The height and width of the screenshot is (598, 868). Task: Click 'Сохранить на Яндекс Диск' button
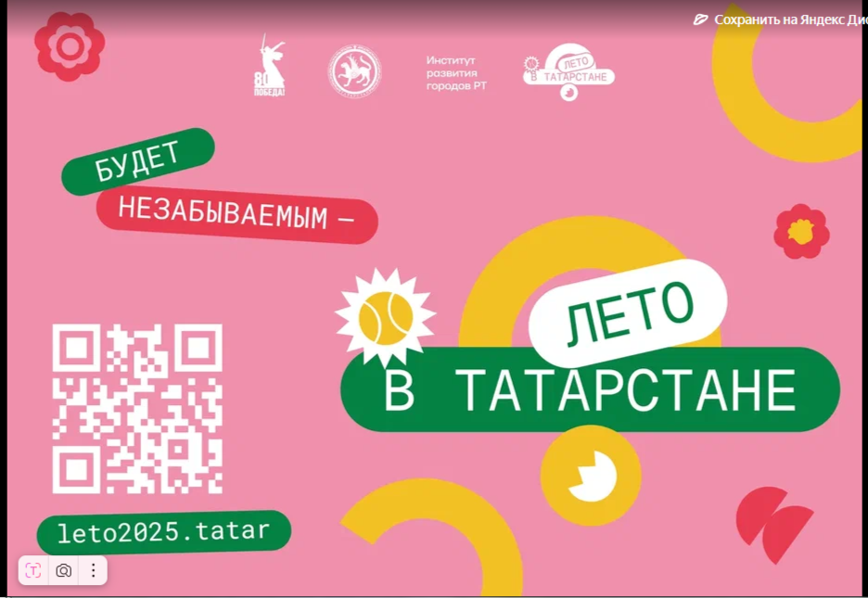[x=788, y=19]
